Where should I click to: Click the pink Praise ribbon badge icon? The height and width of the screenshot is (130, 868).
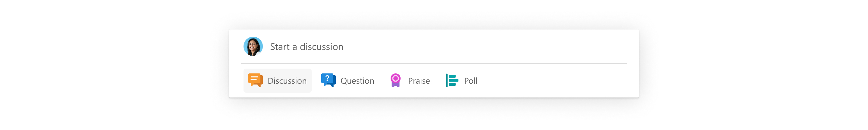point(395,80)
